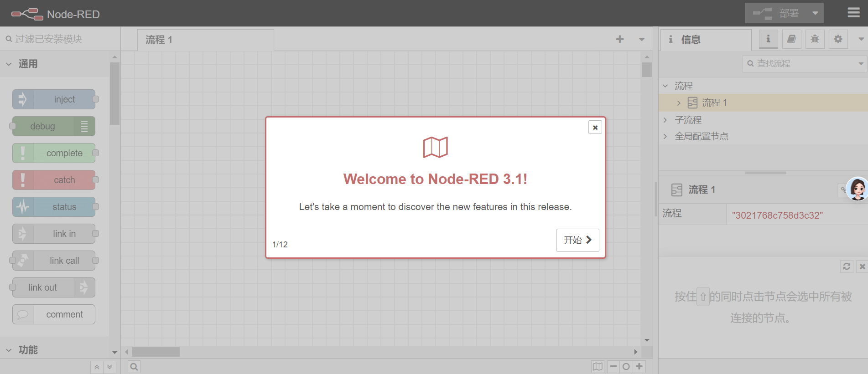Add a new flow tab with plus

coord(619,39)
